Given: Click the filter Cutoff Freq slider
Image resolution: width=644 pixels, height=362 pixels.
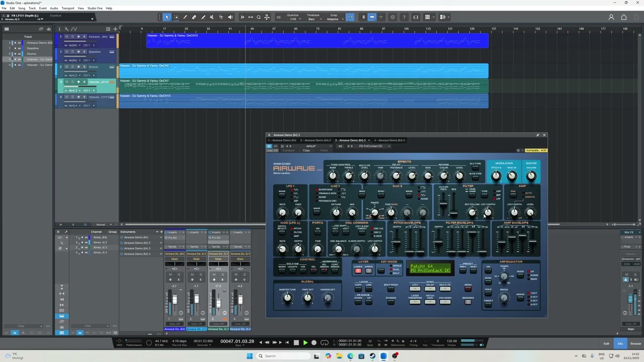Looking at the screenshot, I should pyautogui.click(x=443, y=205).
